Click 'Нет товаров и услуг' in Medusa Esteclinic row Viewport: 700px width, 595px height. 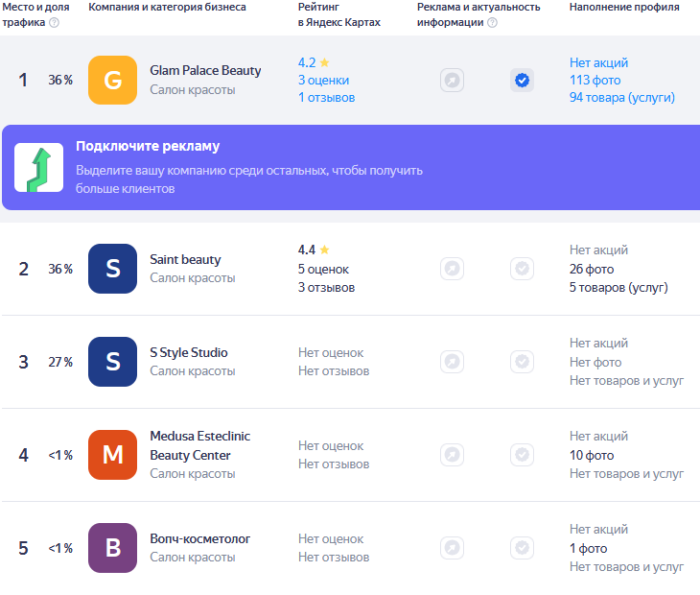point(626,473)
